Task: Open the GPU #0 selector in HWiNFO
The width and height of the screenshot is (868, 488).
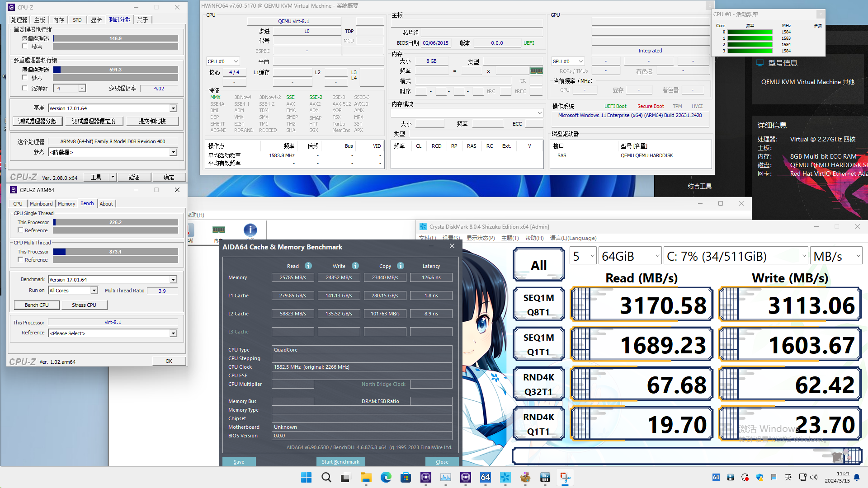Action: (568, 61)
